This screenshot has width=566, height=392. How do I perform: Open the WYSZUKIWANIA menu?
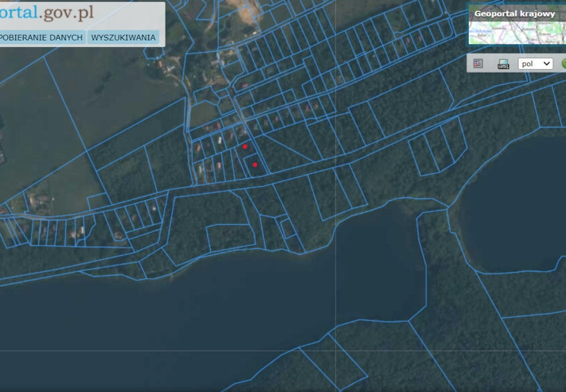pos(123,38)
